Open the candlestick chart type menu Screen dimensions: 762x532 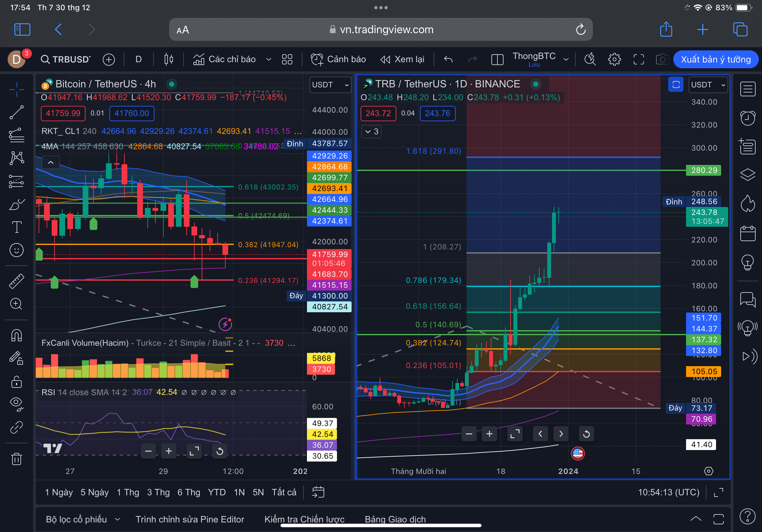click(168, 59)
